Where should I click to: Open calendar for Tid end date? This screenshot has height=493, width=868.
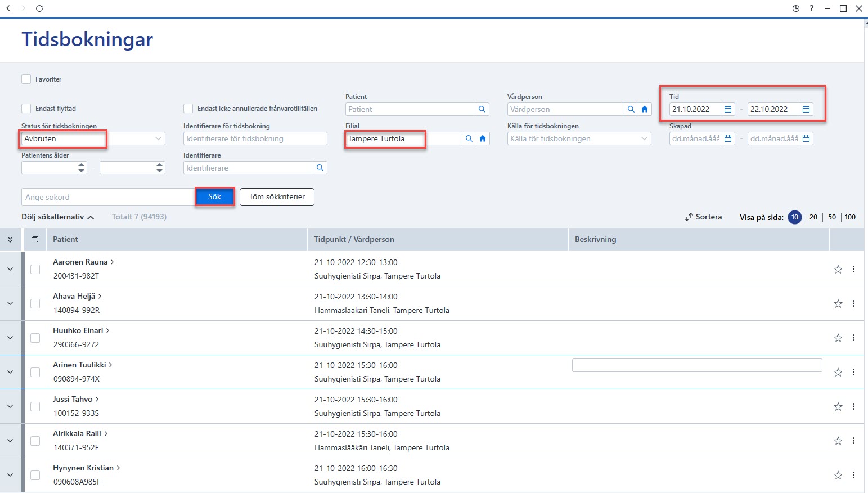pos(806,109)
